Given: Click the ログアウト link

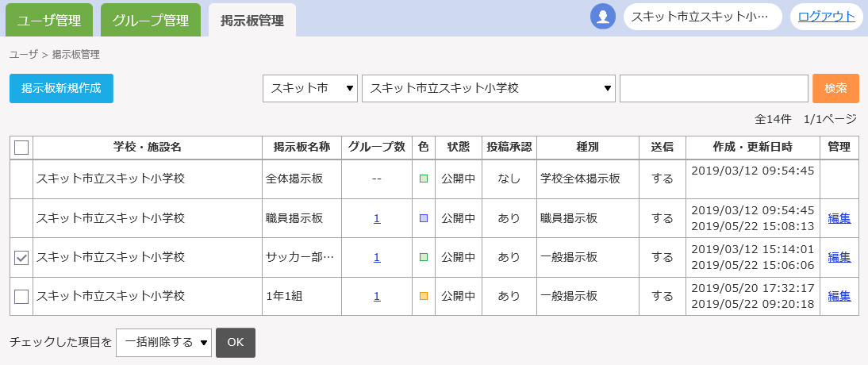Looking at the screenshot, I should pyautogui.click(x=826, y=17).
